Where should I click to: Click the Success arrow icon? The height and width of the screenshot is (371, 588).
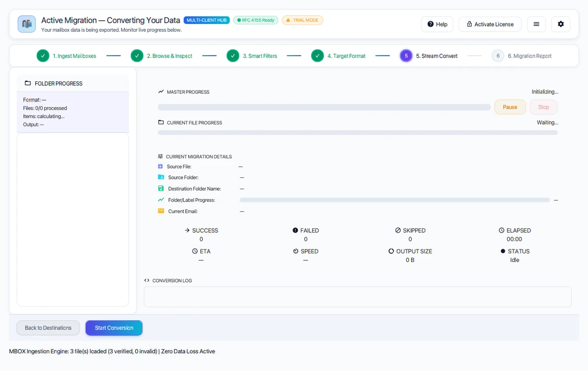point(187,230)
